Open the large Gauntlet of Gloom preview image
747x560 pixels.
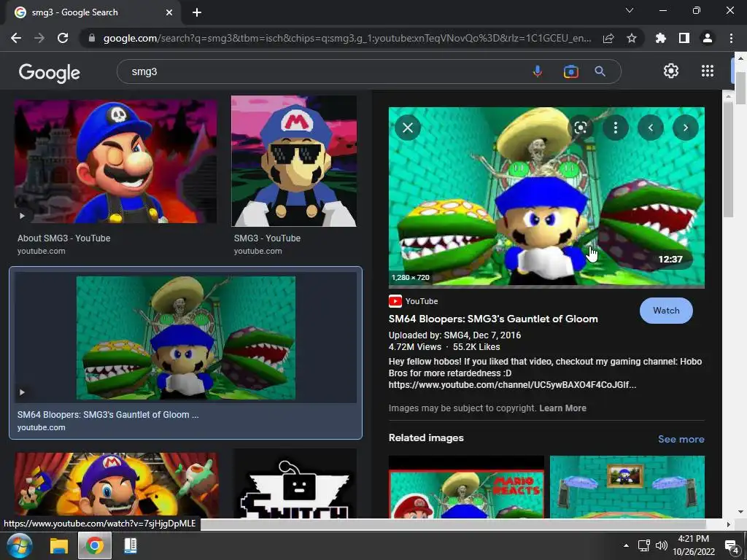[x=546, y=197]
